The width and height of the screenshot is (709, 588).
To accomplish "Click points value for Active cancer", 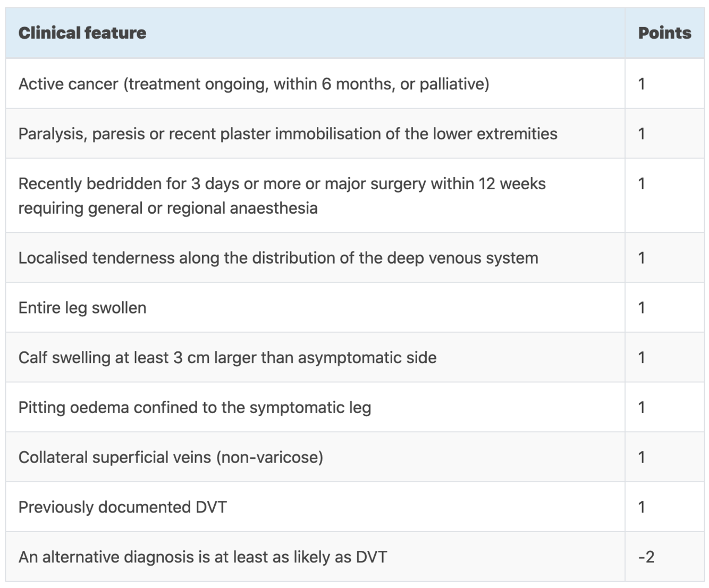I will tap(642, 84).
